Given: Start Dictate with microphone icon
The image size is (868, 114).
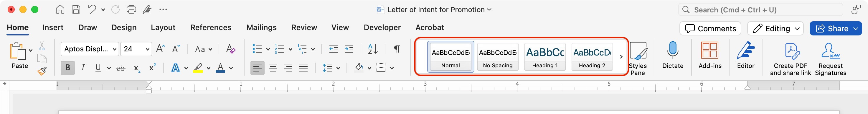Looking at the screenshot, I should click(x=673, y=55).
